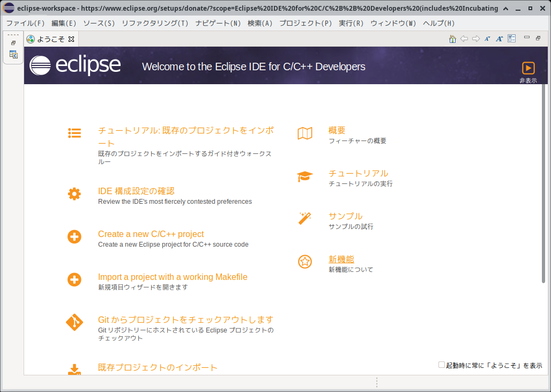Click the gear icon beside IDE 構成設定の確認
Screen dimensions: 551x392
pos(74,194)
